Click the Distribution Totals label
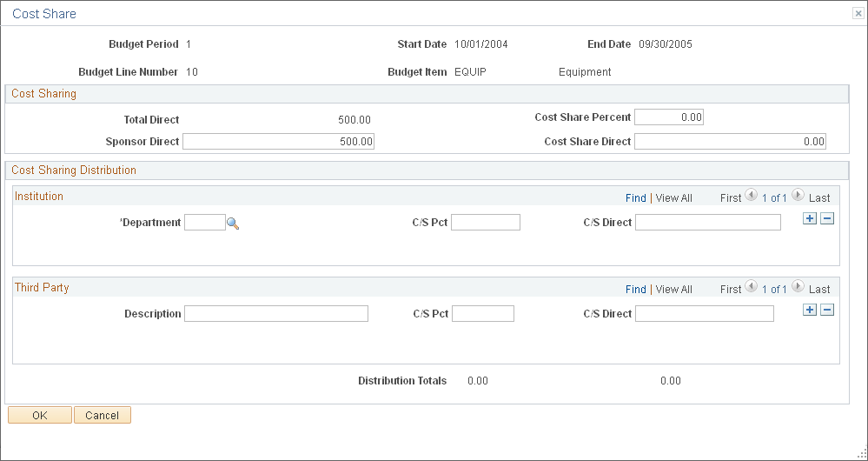The height and width of the screenshot is (461, 868). tap(402, 381)
